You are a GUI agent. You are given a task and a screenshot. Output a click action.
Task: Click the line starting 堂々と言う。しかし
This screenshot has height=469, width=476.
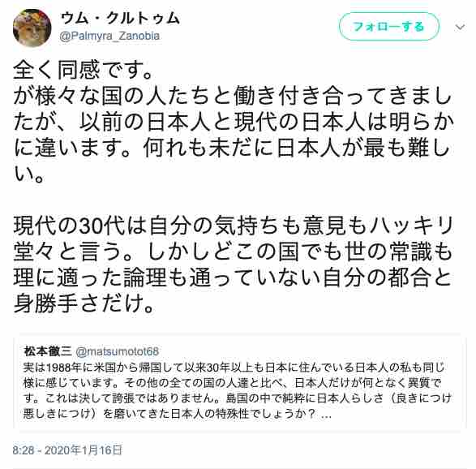pos(234,252)
